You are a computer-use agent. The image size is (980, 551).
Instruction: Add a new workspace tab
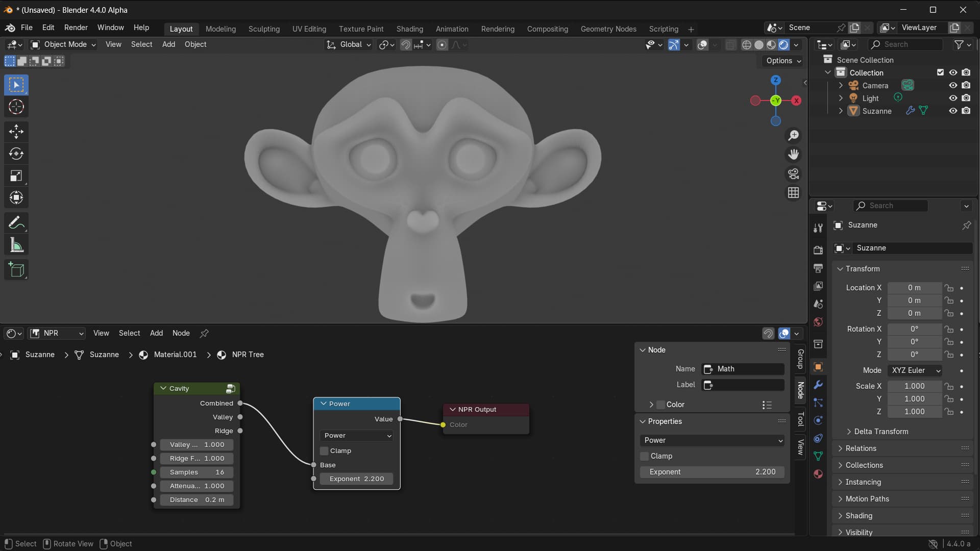(x=691, y=30)
